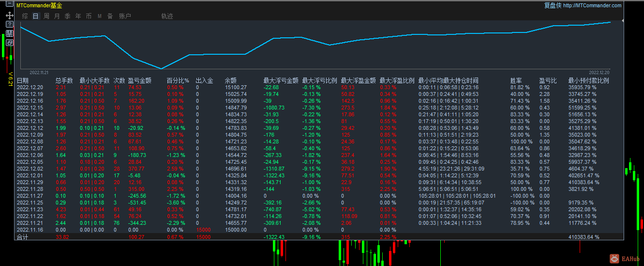Open the 周 weekly tab
The image size is (644, 266).
46,16
